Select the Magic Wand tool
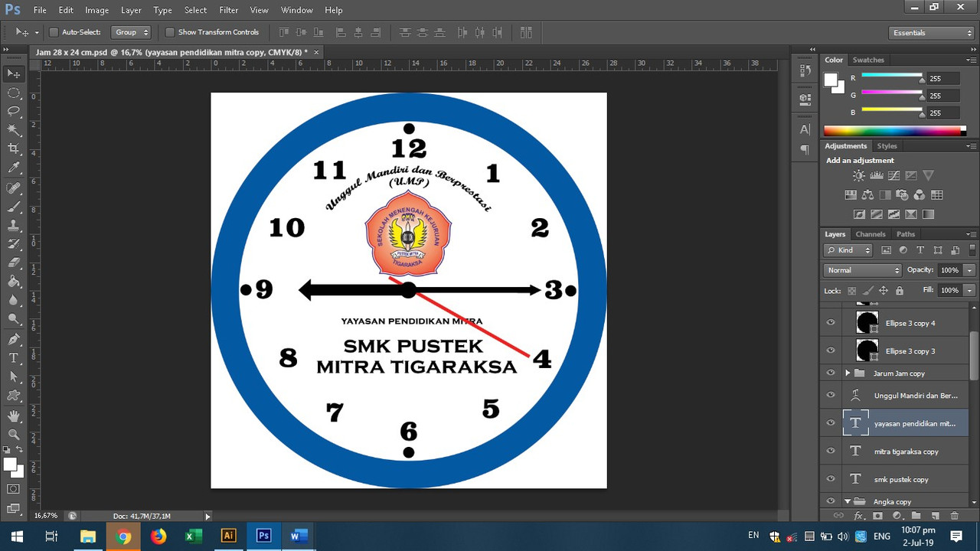The width and height of the screenshot is (980, 551). [14, 131]
